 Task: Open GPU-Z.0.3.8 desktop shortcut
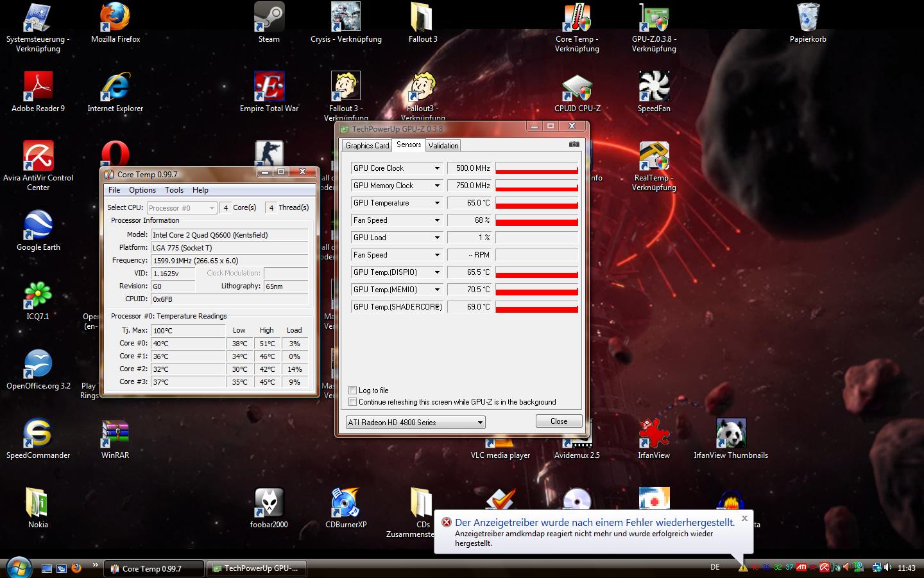point(654,18)
